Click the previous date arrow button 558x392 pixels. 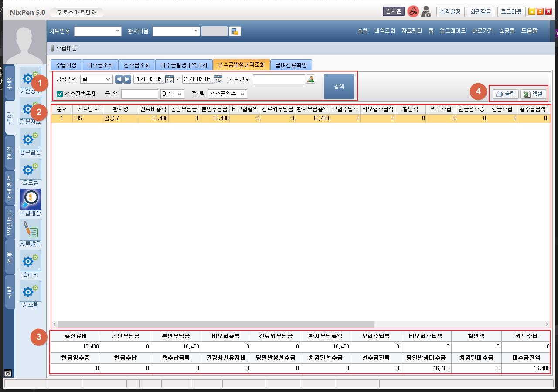coord(119,79)
